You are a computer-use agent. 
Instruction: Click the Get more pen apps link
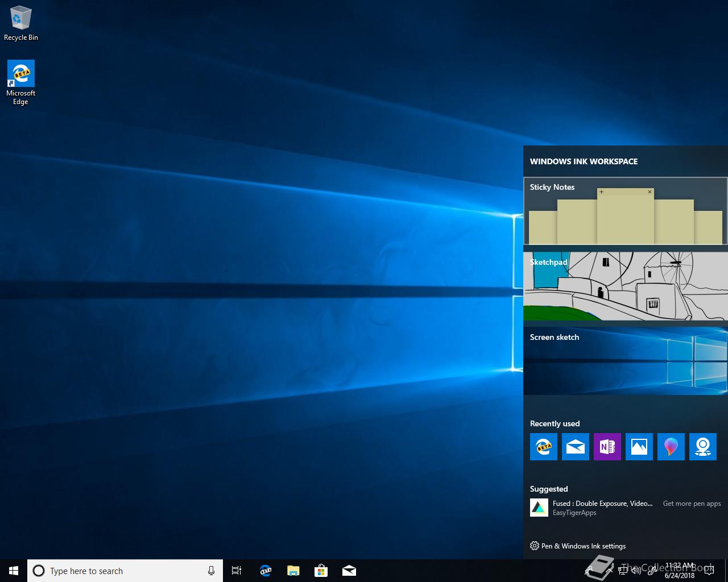click(692, 504)
